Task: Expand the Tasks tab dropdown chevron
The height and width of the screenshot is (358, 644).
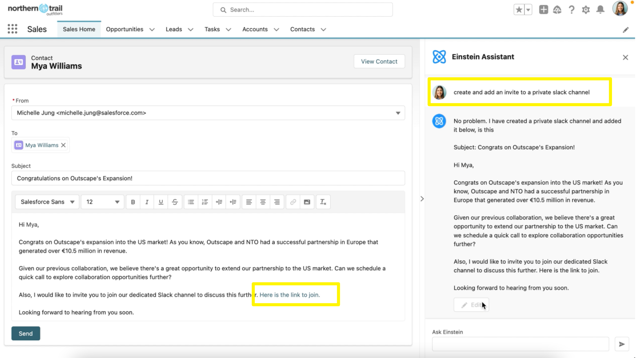Action: (228, 29)
